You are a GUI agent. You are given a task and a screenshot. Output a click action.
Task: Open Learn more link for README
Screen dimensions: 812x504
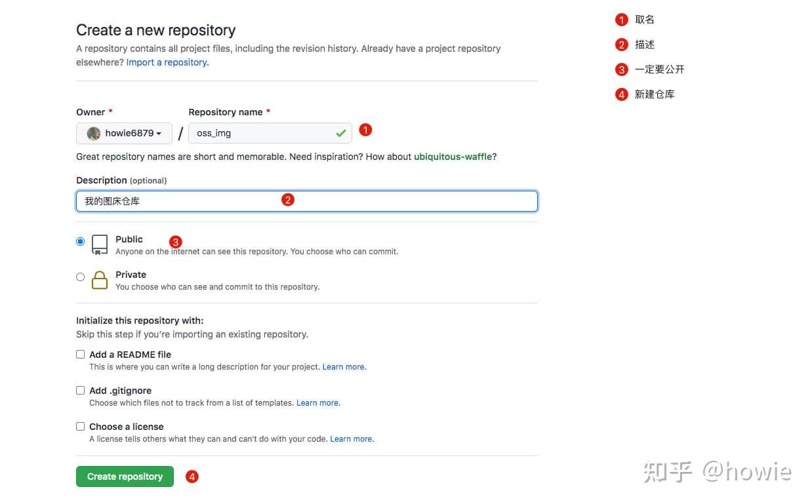[344, 367]
